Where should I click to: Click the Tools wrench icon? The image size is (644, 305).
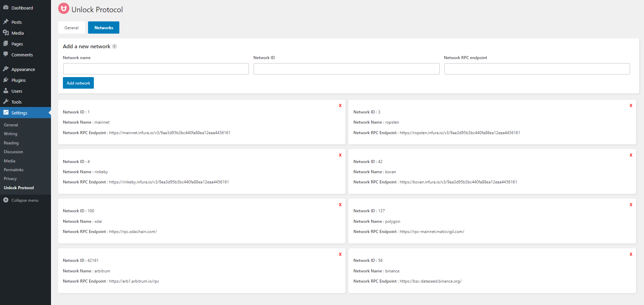click(x=6, y=102)
